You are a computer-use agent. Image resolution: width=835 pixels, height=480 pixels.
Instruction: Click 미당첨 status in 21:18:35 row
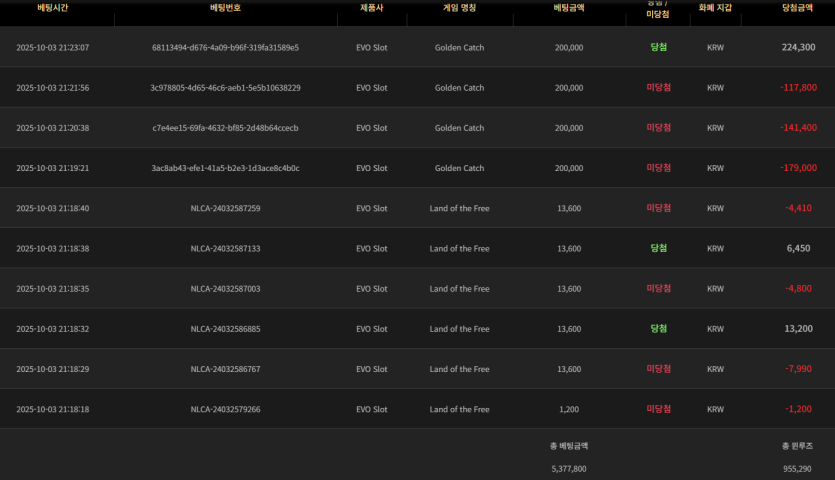coord(659,288)
